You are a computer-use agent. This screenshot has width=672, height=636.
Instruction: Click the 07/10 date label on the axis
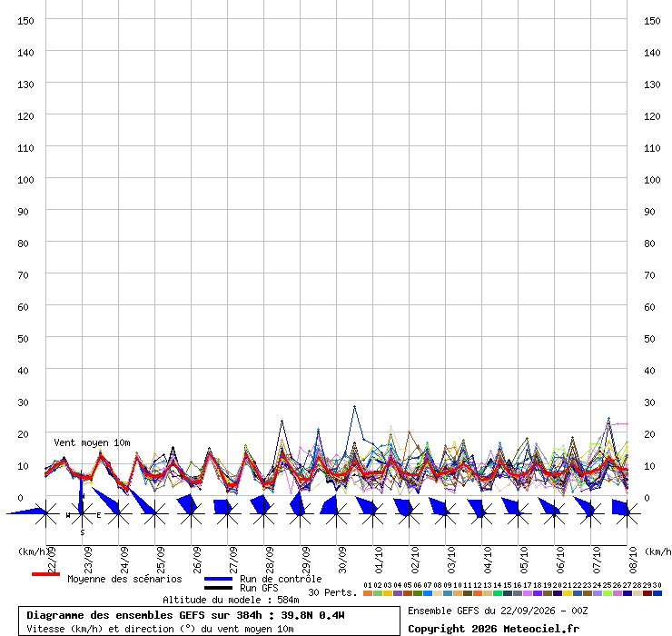pos(597,560)
